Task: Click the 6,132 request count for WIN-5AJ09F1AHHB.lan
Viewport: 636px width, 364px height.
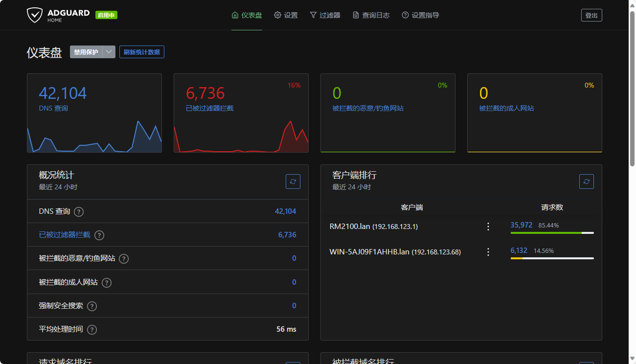Action: point(519,250)
